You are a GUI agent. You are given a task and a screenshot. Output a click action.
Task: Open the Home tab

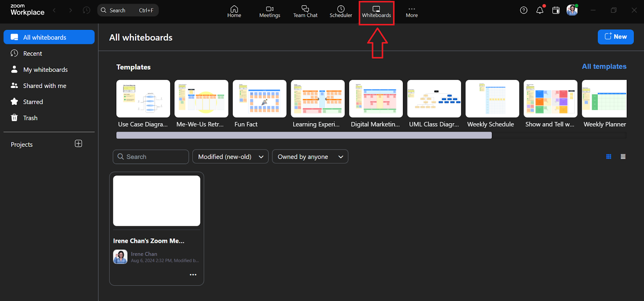point(234,12)
